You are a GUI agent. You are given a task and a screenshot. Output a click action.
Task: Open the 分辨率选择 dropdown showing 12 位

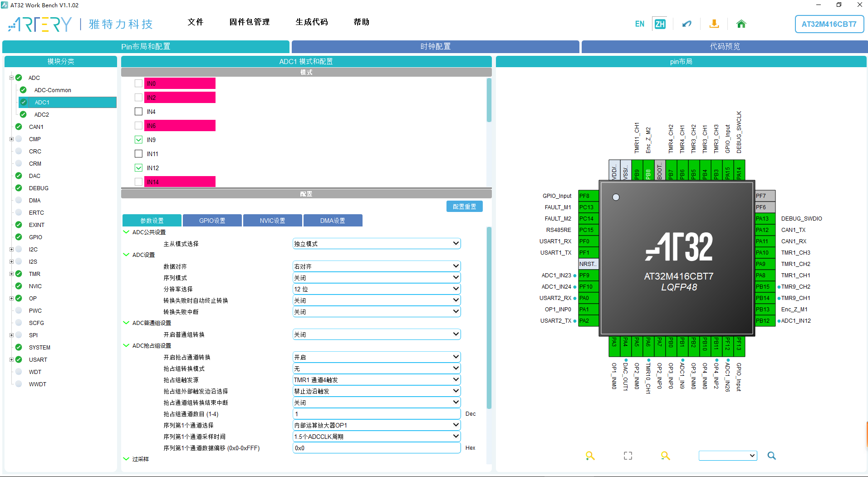pos(377,289)
